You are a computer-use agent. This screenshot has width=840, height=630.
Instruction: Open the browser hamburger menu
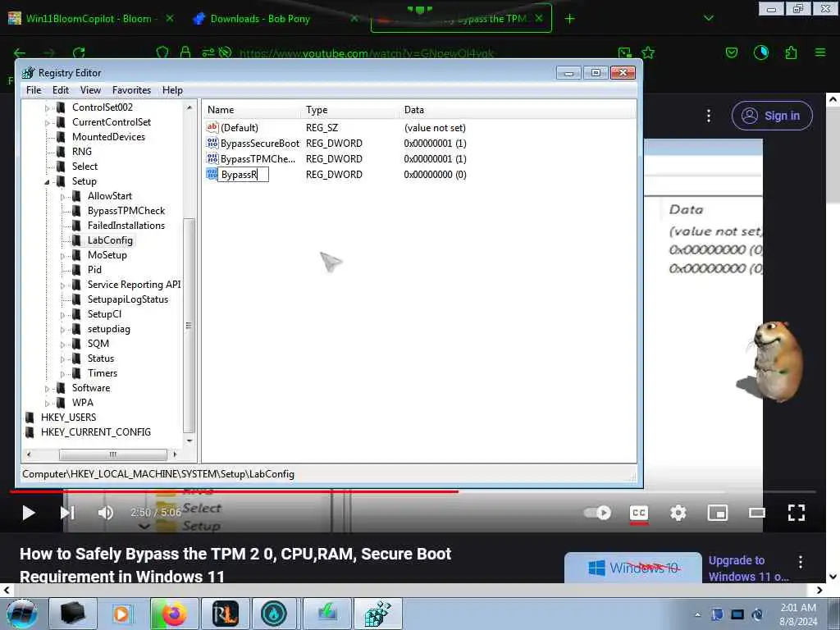[x=820, y=52]
